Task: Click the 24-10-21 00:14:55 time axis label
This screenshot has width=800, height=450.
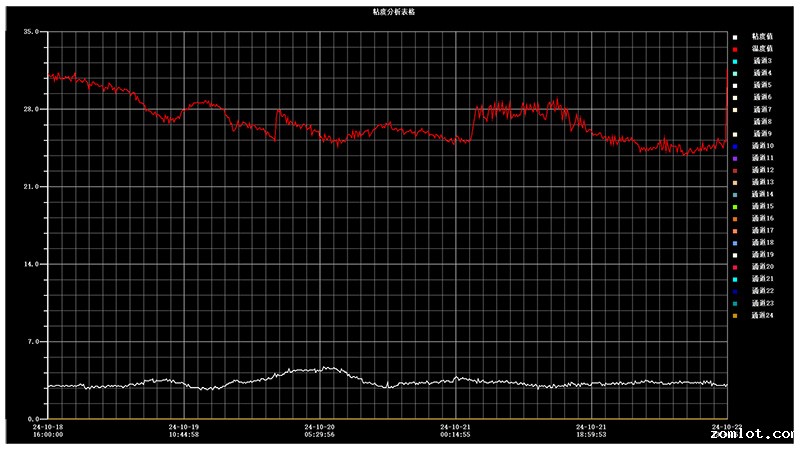Action: pos(455,430)
